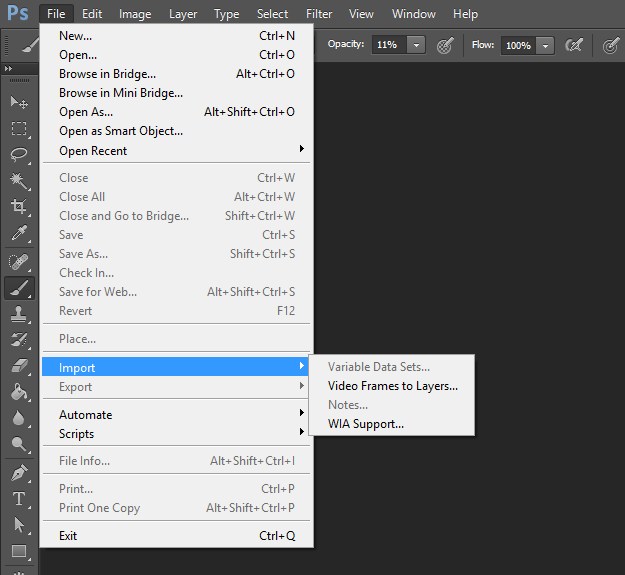
Task: Open the Filter menu
Action: click(x=319, y=14)
